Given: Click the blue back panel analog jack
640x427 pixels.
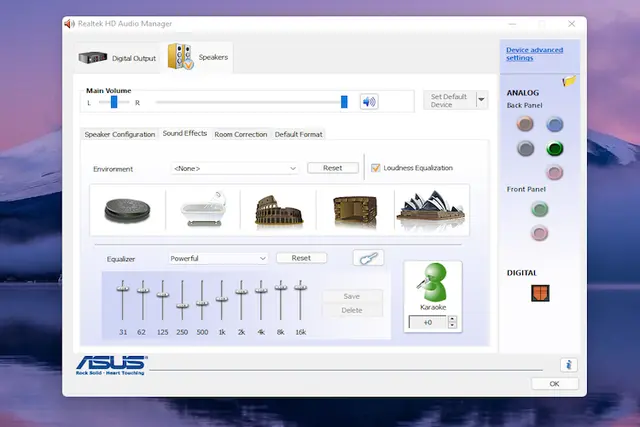Looking at the screenshot, I should pyautogui.click(x=554, y=124).
